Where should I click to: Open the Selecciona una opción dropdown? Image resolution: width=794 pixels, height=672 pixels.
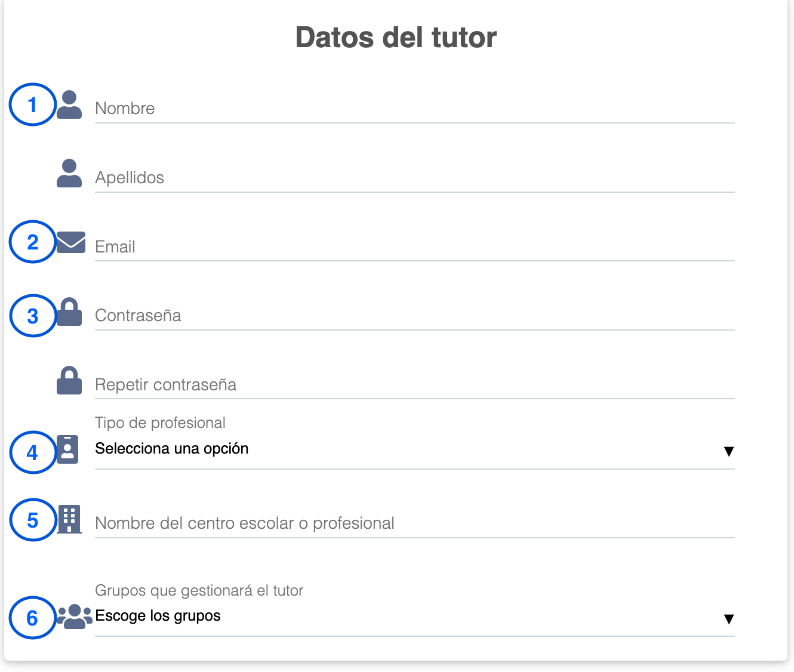coord(414,449)
